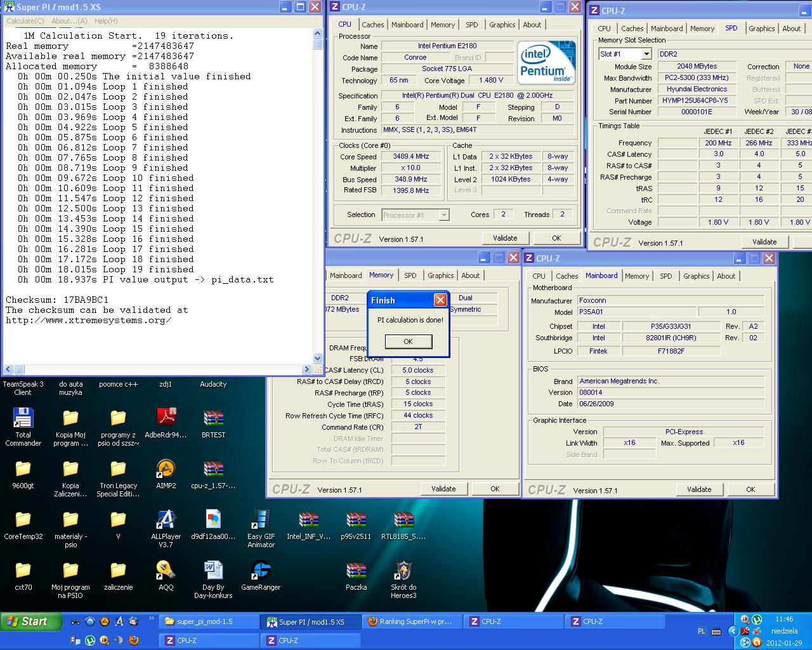
Task: Open the folder named V
Action: pos(118,524)
